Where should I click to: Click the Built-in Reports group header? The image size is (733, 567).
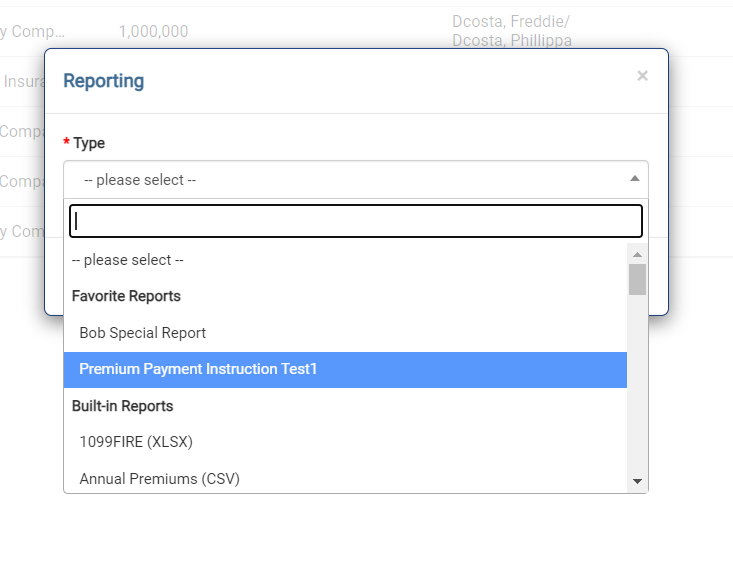click(122, 406)
